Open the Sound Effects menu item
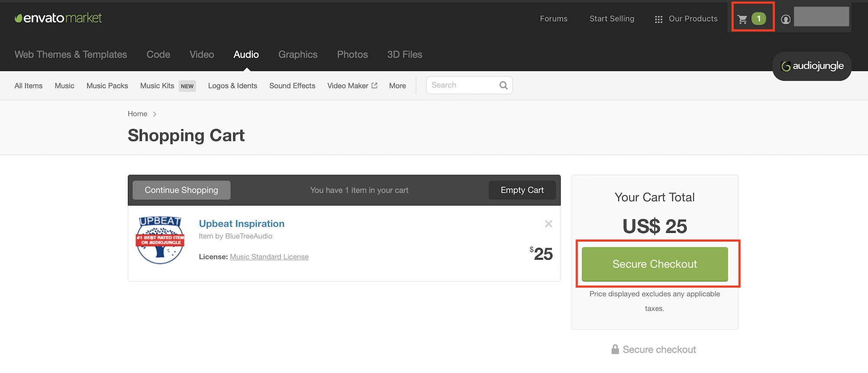Image resolution: width=868 pixels, height=373 pixels. tap(292, 86)
